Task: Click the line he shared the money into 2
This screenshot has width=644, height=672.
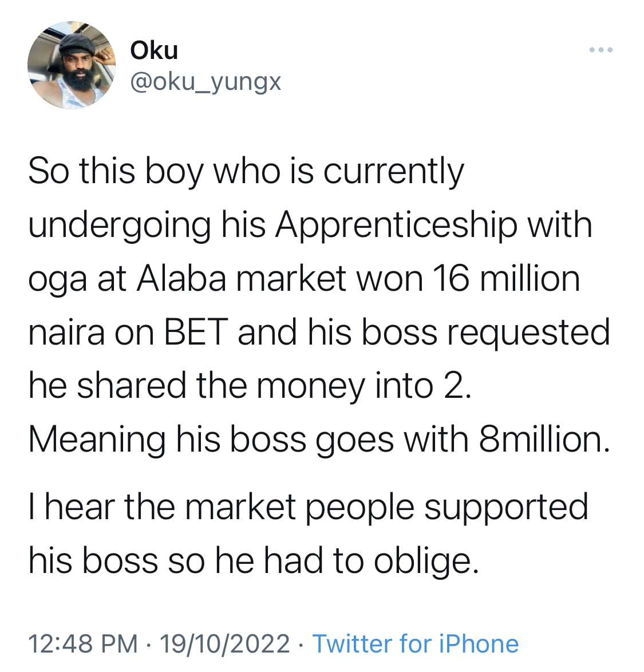Action: [250, 386]
